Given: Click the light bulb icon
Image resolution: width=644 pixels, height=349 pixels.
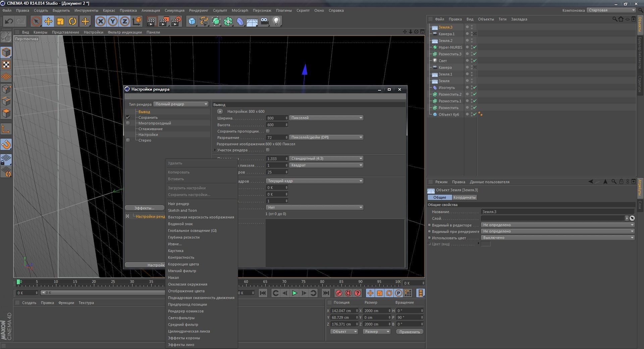Looking at the screenshot, I should (276, 21).
